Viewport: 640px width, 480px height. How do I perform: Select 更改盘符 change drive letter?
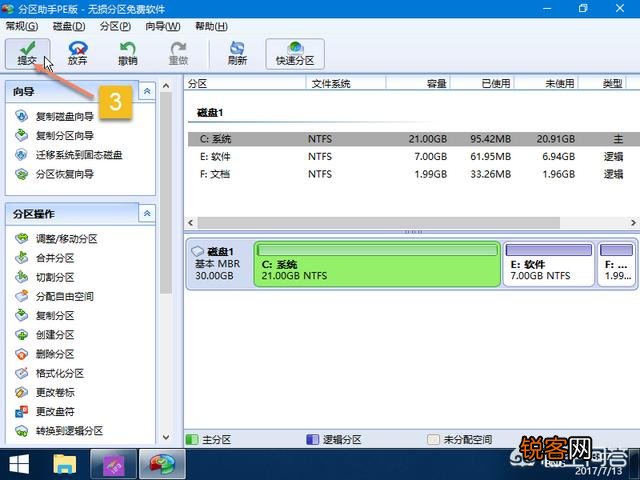[x=45, y=411]
